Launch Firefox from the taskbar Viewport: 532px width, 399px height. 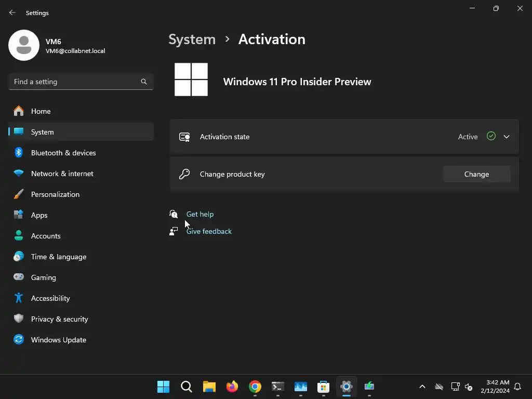[x=232, y=387]
